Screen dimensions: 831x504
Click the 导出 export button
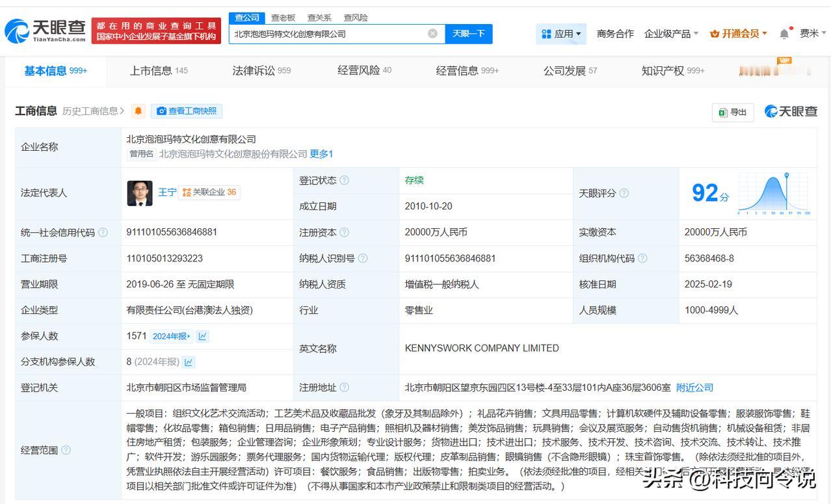coord(733,113)
